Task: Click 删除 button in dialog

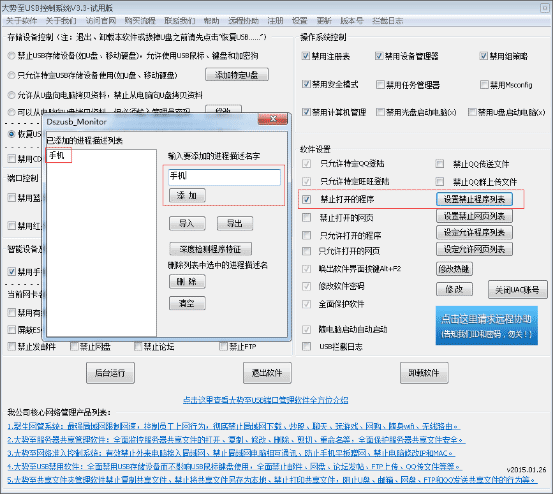Action: click(187, 282)
